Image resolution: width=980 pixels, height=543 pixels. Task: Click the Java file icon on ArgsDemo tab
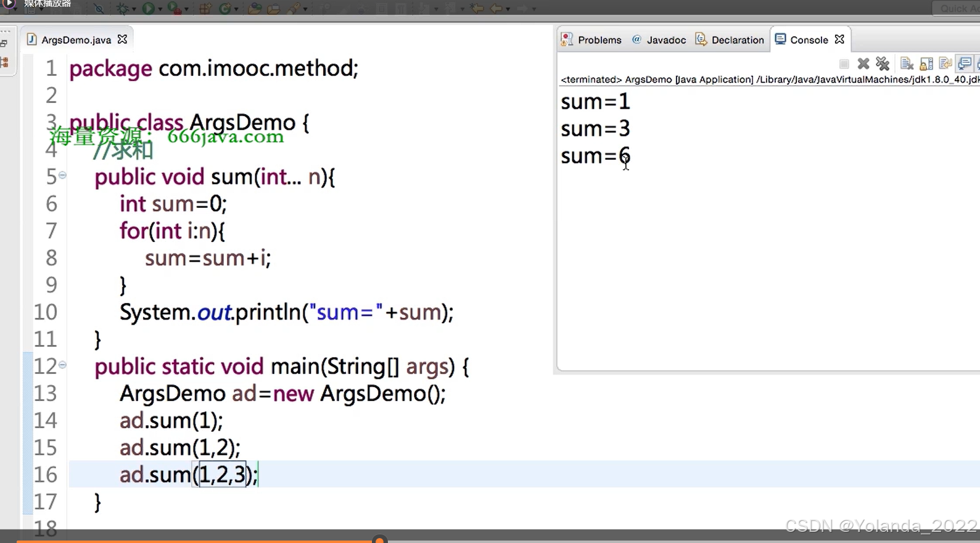click(x=31, y=39)
